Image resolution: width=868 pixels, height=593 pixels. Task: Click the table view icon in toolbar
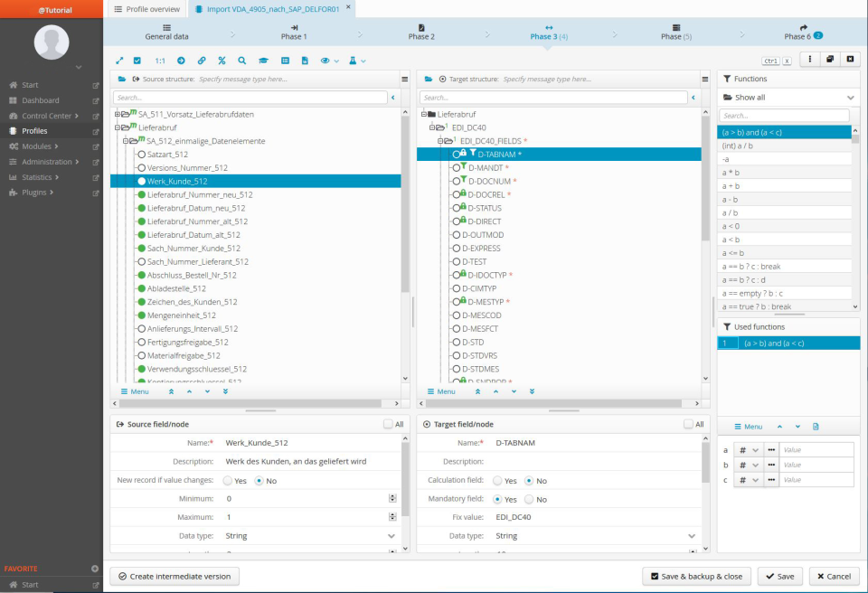click(x=285, y=61)
